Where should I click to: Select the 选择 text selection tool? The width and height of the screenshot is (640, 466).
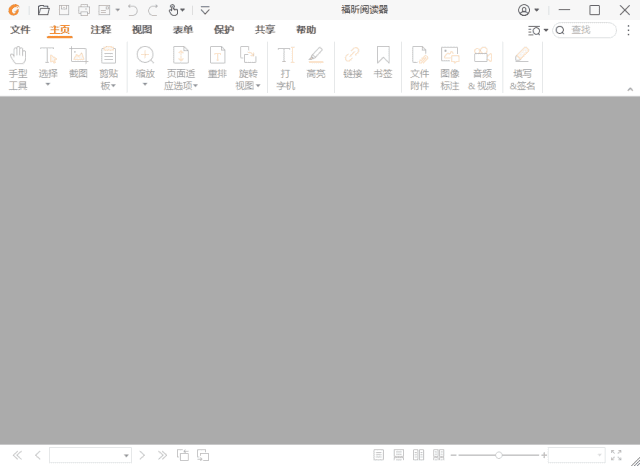pos(48,67)
